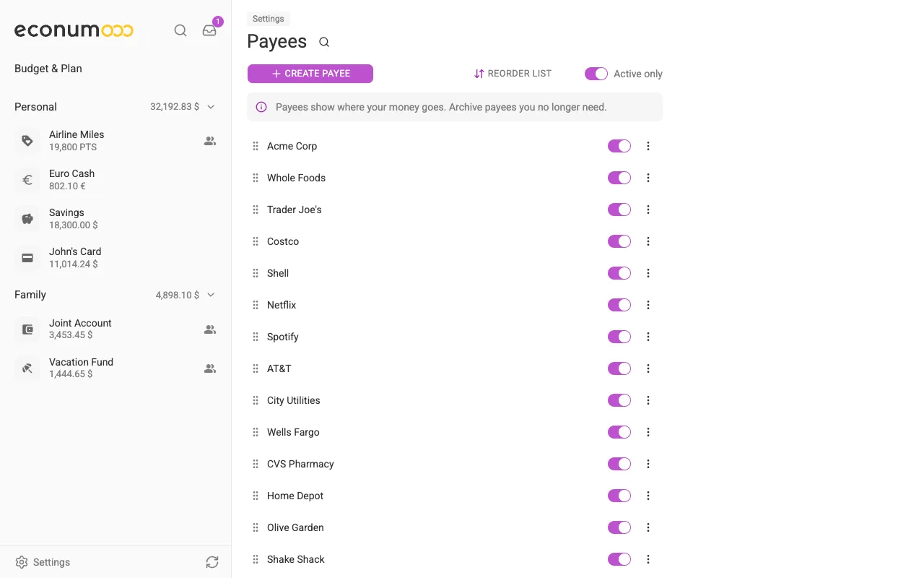
Task: Open the more options menu for CVS Pharmacy
Action: click(648, 464)
